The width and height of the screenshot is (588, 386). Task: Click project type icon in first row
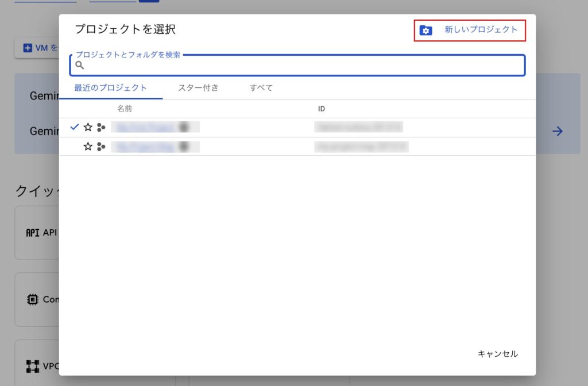click(x=101, y=128)
